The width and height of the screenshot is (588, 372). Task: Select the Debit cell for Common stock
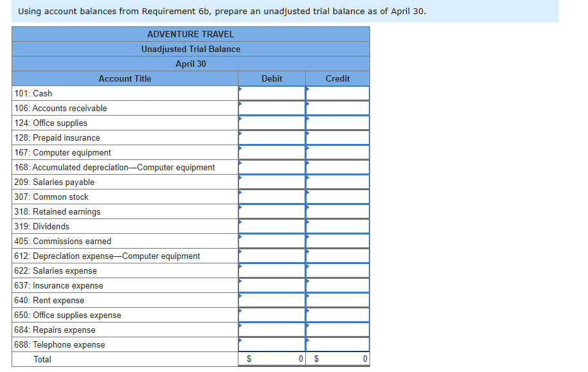271,197
